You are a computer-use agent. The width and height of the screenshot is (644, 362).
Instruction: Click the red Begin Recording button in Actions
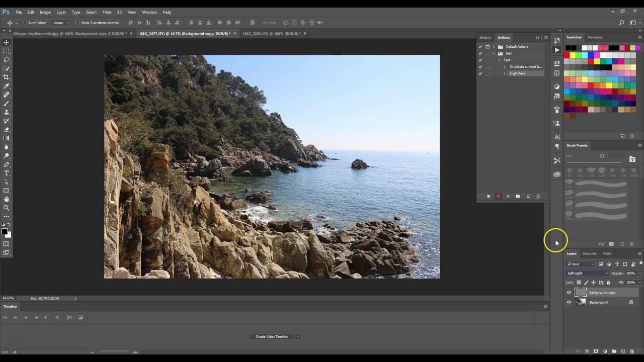[x=498, y=196]
